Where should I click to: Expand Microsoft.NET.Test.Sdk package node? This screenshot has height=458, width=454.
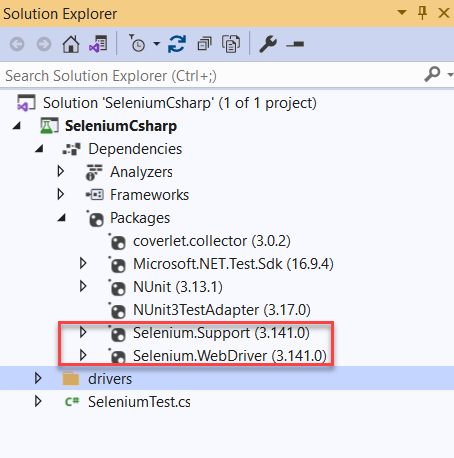coord(83,263)
